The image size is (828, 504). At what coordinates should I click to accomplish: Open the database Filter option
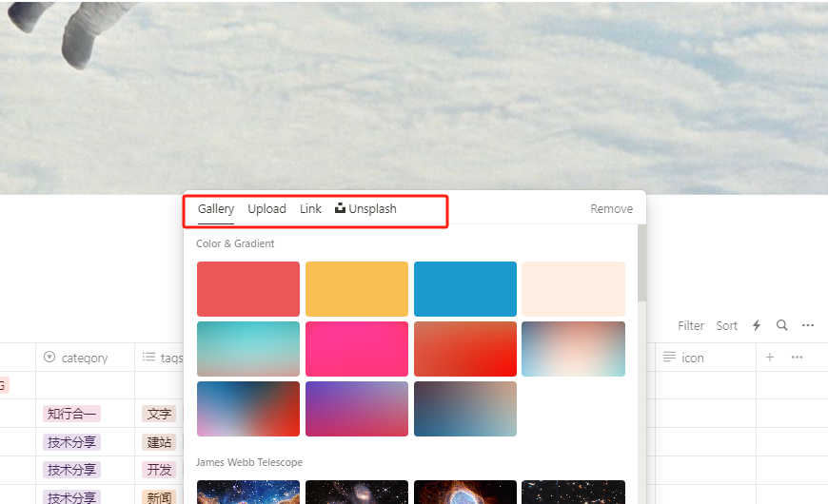click(691, 325)
